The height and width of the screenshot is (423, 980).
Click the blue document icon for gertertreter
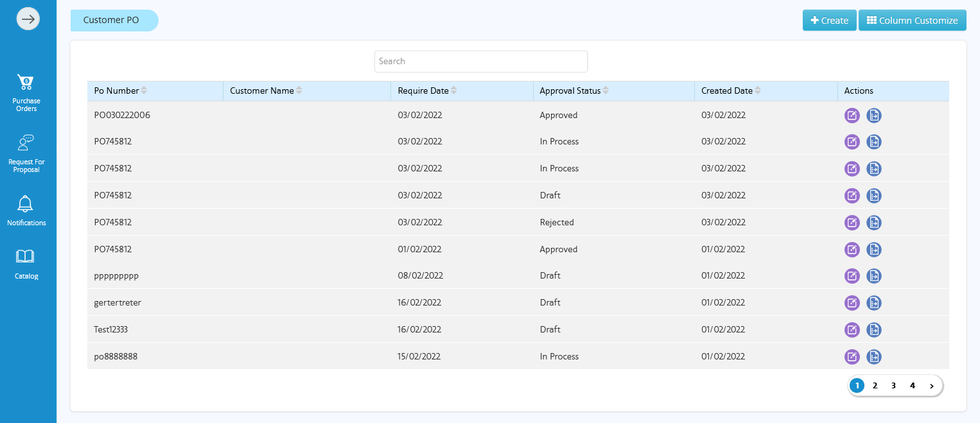tap(873, 303)
